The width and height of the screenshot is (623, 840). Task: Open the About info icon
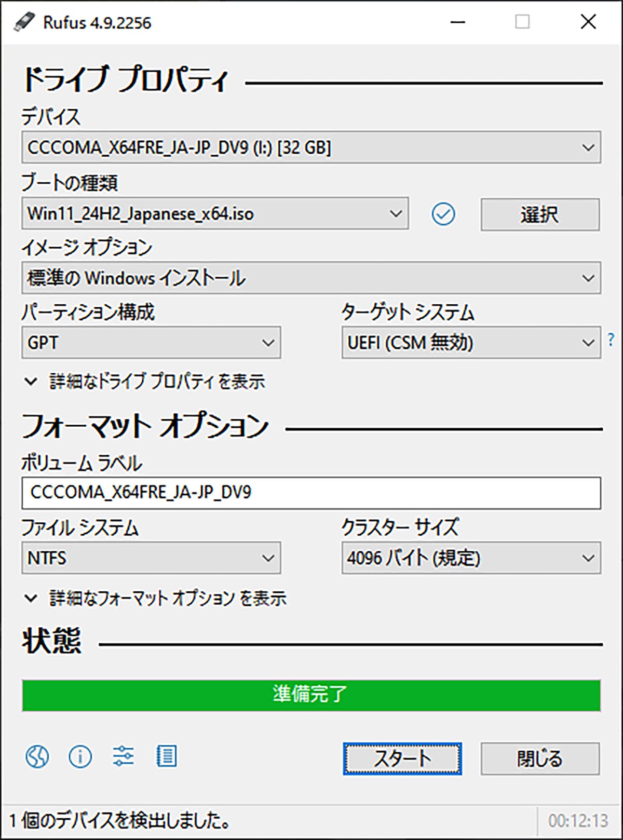point(80,756)
